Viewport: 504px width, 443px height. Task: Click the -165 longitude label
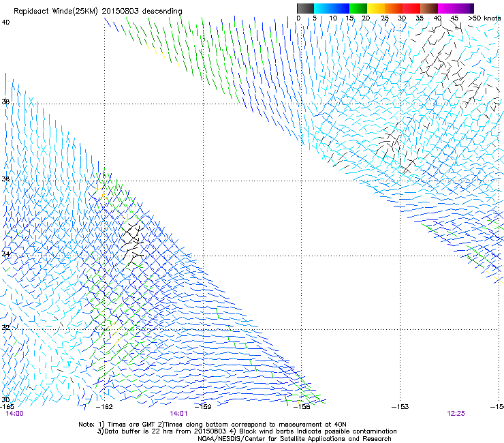click(7, 407)
